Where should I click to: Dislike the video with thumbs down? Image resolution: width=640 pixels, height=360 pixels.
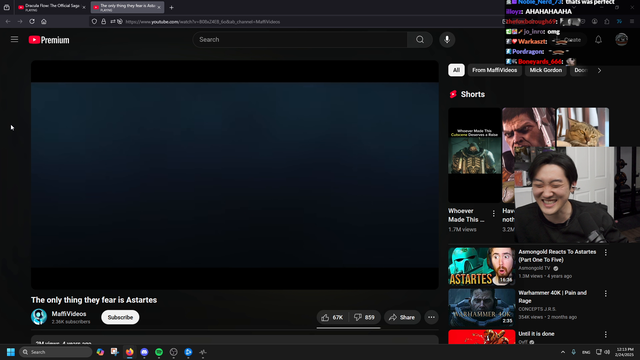(x=364, y=317)
